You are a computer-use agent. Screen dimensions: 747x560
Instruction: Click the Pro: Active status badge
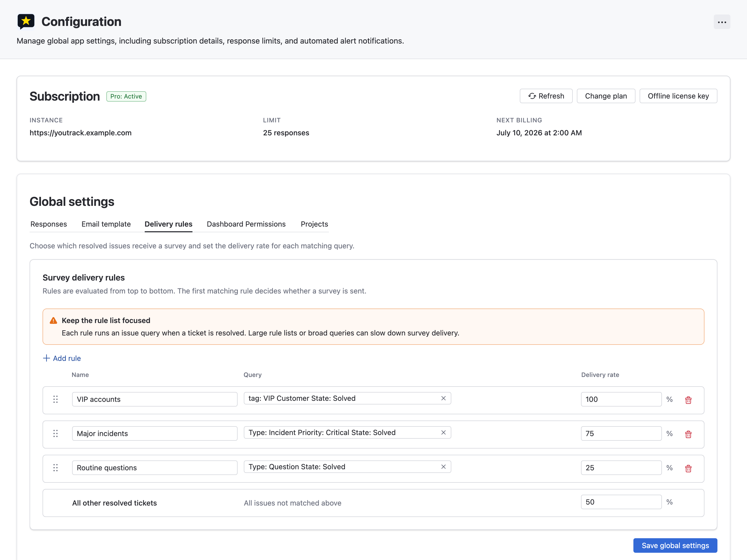pyautogui.click(x=126, y=96)
